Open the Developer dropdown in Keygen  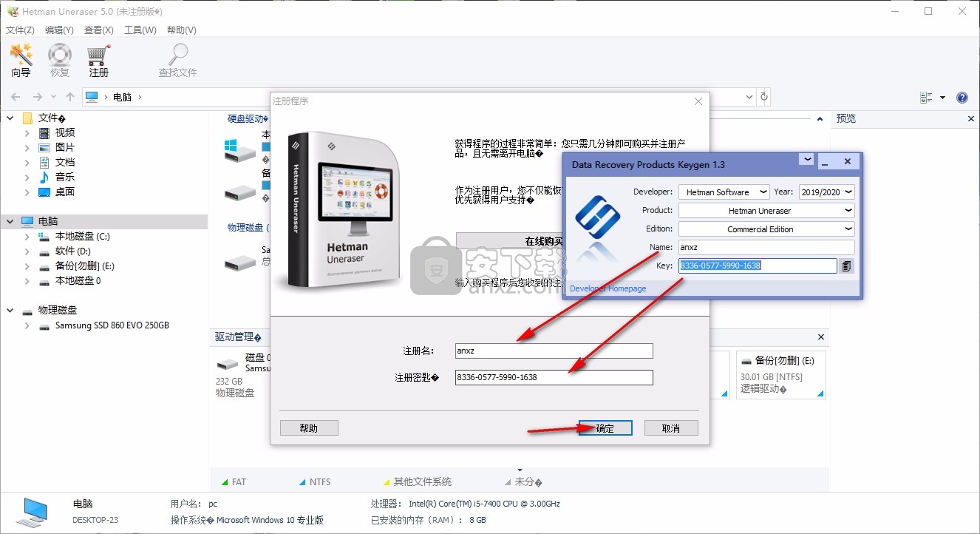pyautogui.click(x=763, y=192)
